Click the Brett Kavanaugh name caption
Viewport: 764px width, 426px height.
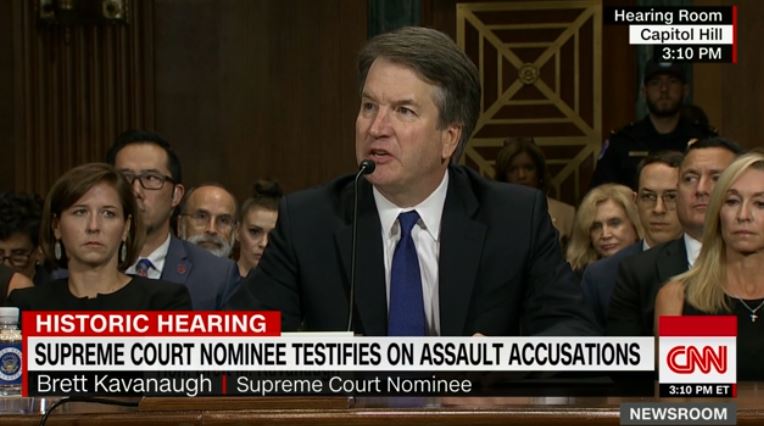(124, 385)
